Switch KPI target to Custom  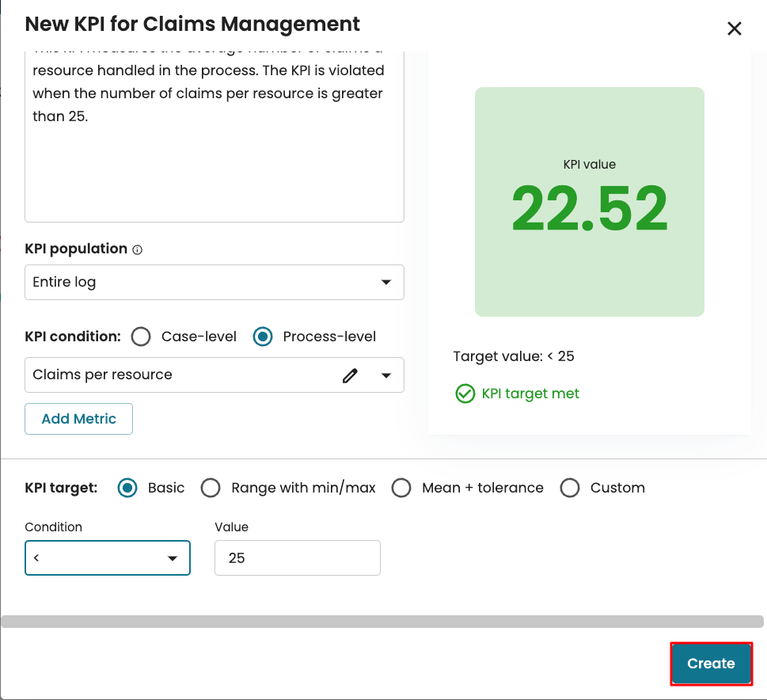[x=570, y=488]
